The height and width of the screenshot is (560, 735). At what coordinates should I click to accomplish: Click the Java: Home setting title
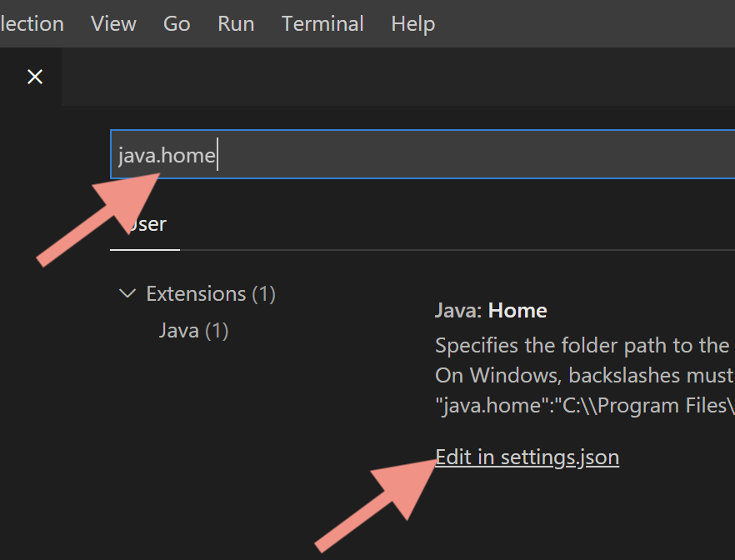(491, 311)
